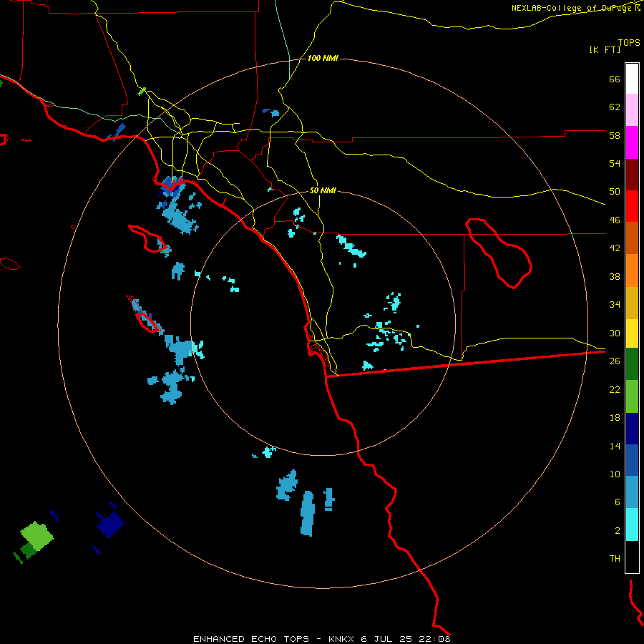
Task: Click the magenta legend color swatch
Action: [632, 142]
